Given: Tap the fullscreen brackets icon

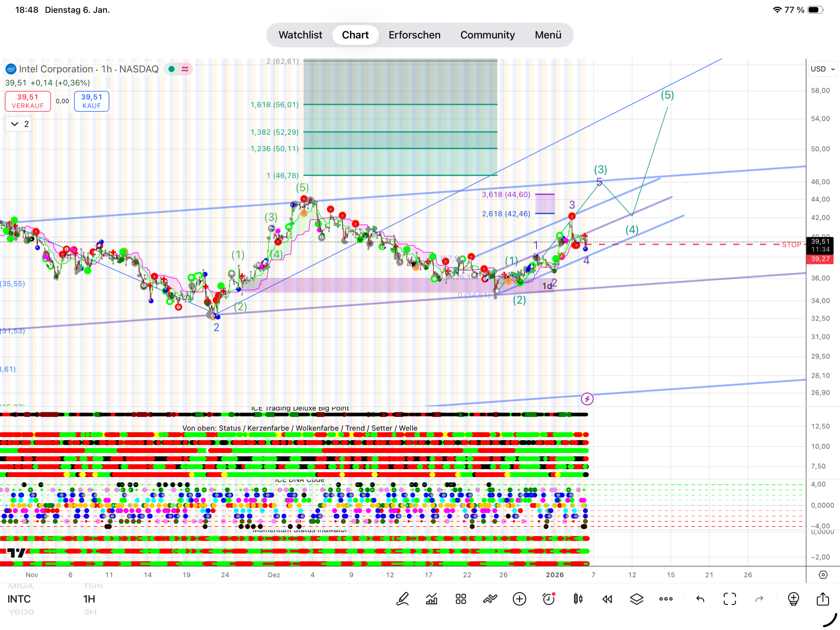Looking at the screenshot, I should (729, 599).
